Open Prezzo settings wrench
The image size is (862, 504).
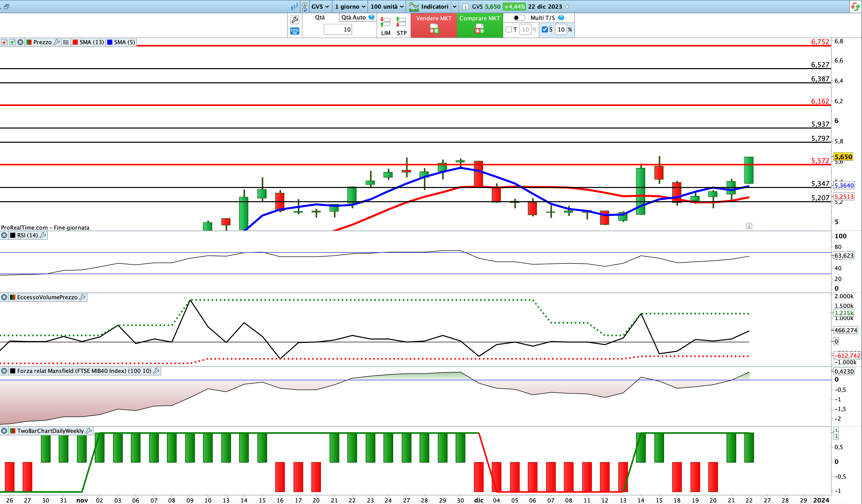click(57, 42)
